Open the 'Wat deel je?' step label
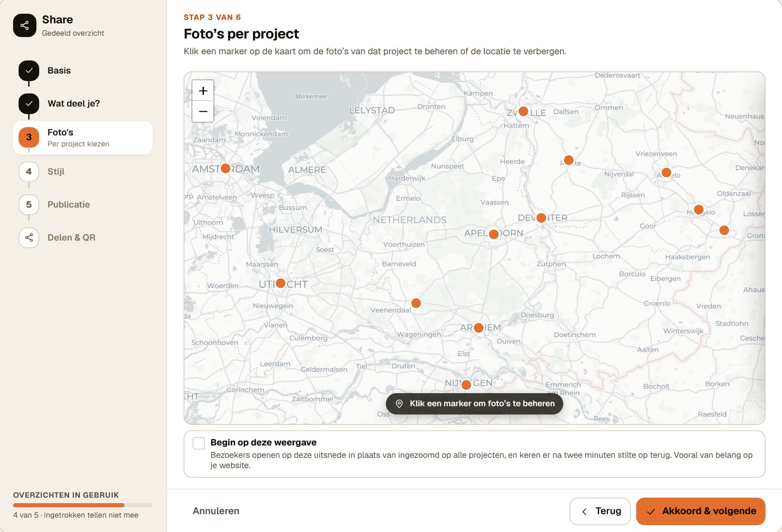The height and width of the screenshot is (532, 782). [74, 104]
